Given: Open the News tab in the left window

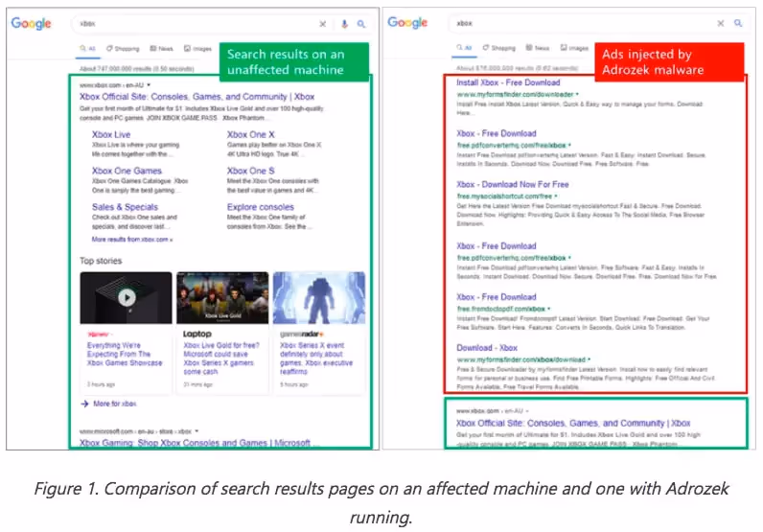Looking at the screenshot, I should 162,49.
